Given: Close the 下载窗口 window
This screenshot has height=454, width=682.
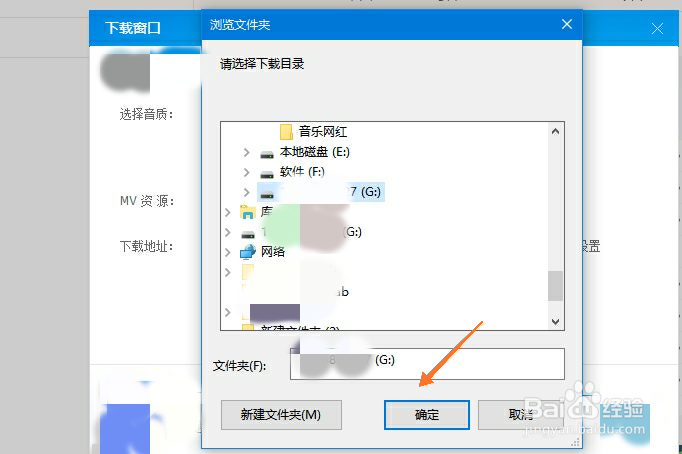Looking at the screenshot, I should tap(657, 29).
